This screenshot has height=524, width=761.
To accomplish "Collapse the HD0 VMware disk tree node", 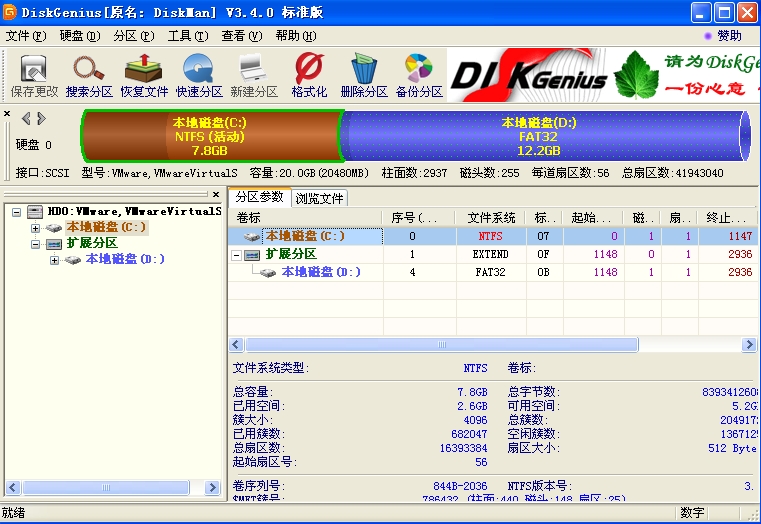I will (18, 212).
